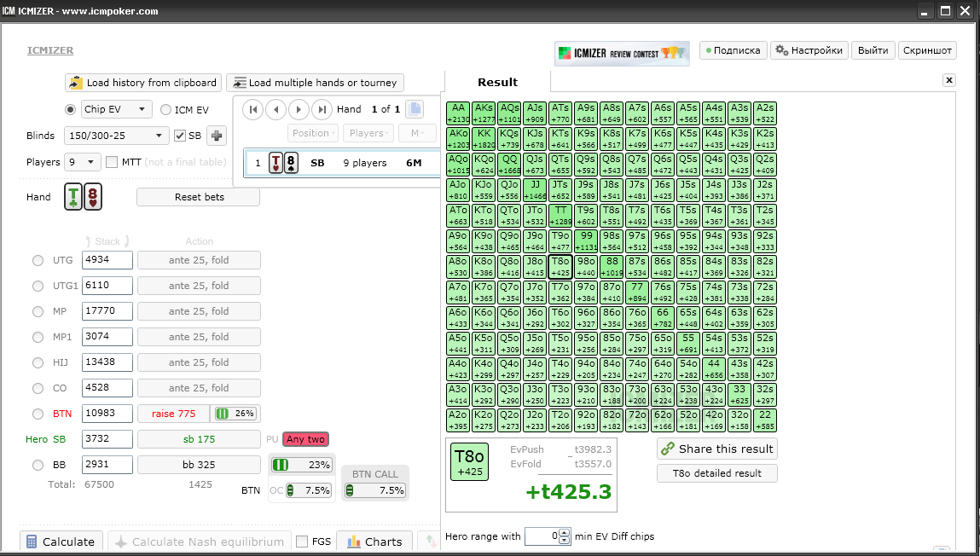Viewport: 980px width, 556px height.
Task: Click the gear icon in Настройки button
Action: point(781,50)
